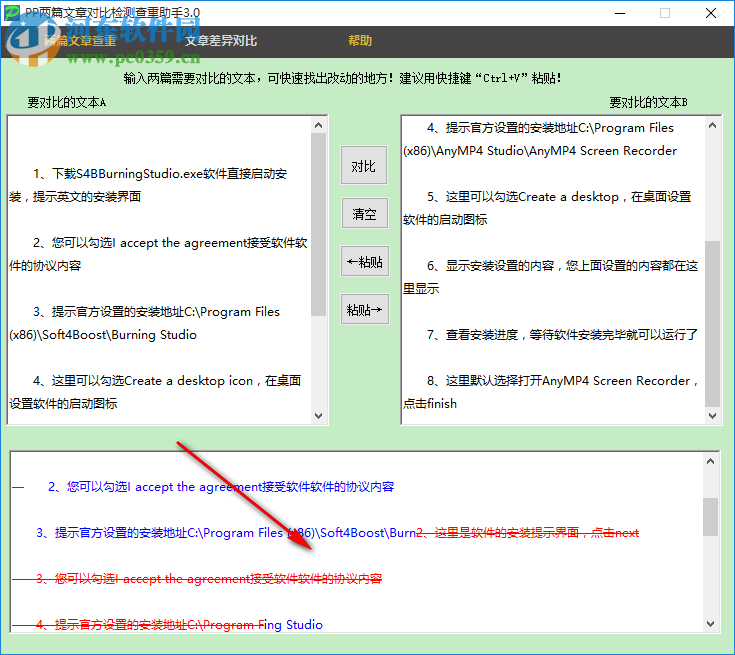The width and height of the screenshot is (735, 655).
Task: Click struck-through red text 2、这里是软件的安装提示界面
Action: point(528,533)
